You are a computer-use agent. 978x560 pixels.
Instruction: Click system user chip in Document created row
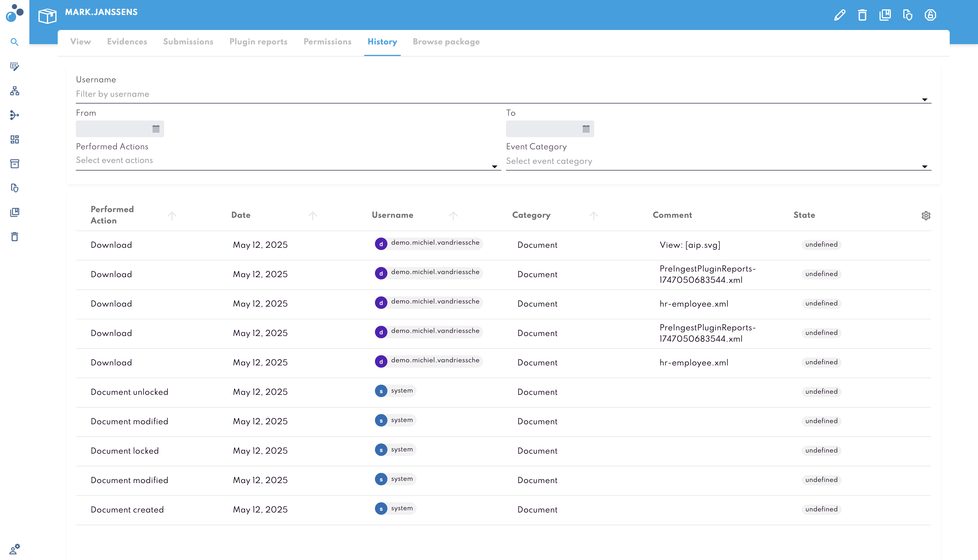click(396, 509)
